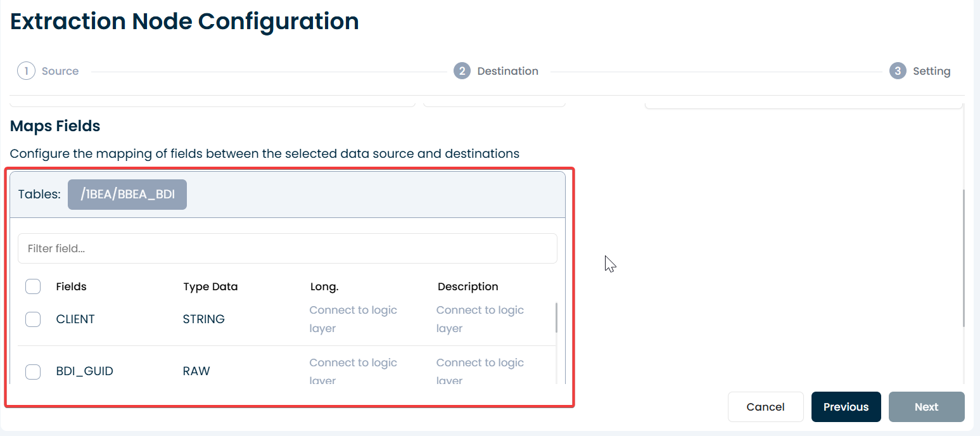
Task: Click the step 3 numbered circle
Action: (897, 71)
